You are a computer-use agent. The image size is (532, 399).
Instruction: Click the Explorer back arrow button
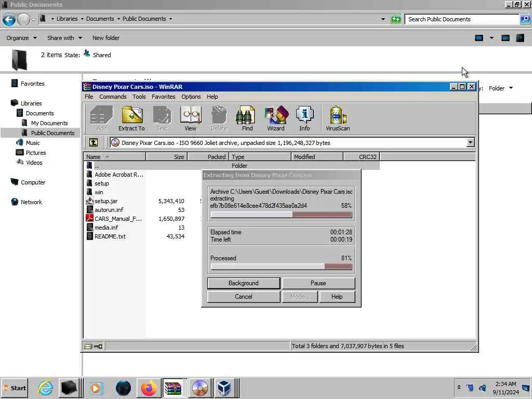9,20
